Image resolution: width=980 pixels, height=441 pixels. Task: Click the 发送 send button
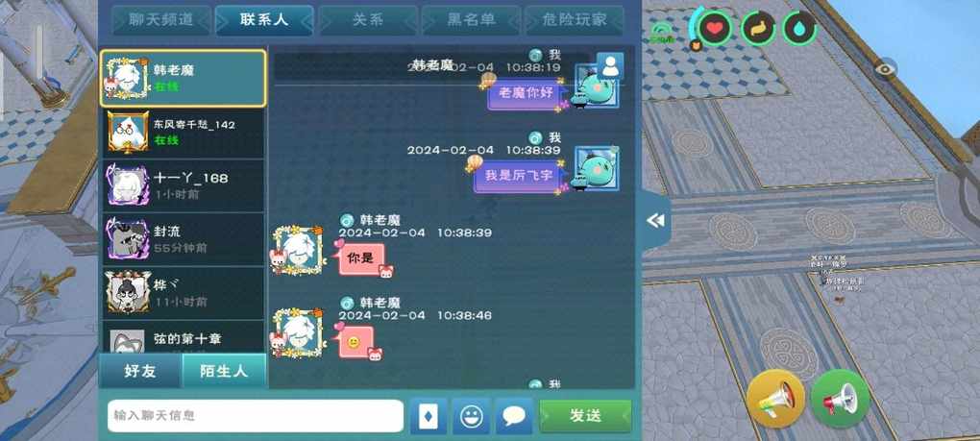586,416
